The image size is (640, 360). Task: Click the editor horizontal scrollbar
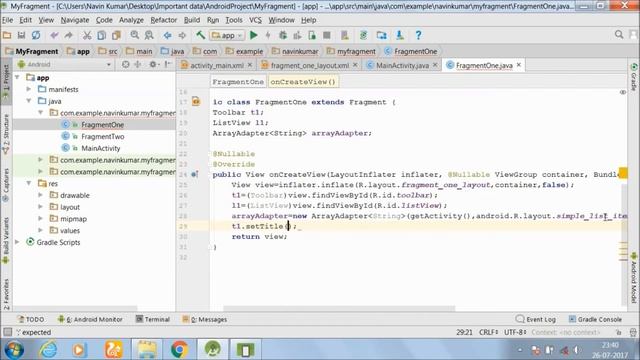click(x=339, y=308)
